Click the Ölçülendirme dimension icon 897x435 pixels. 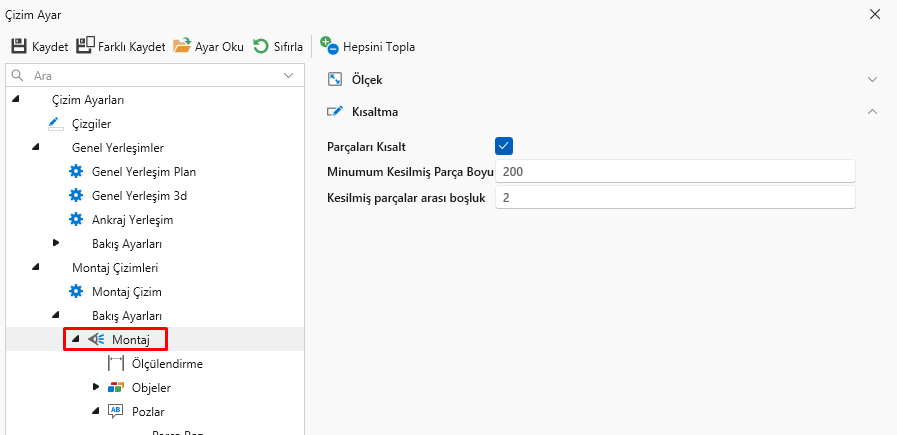pyautogui.click(x=115, y=363)
